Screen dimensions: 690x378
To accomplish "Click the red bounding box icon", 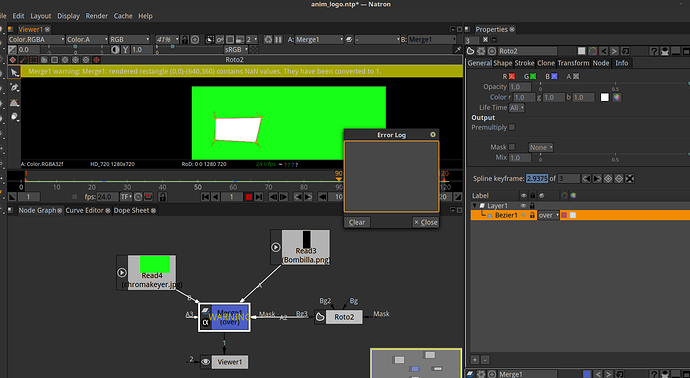I will [x=33, y=59].
